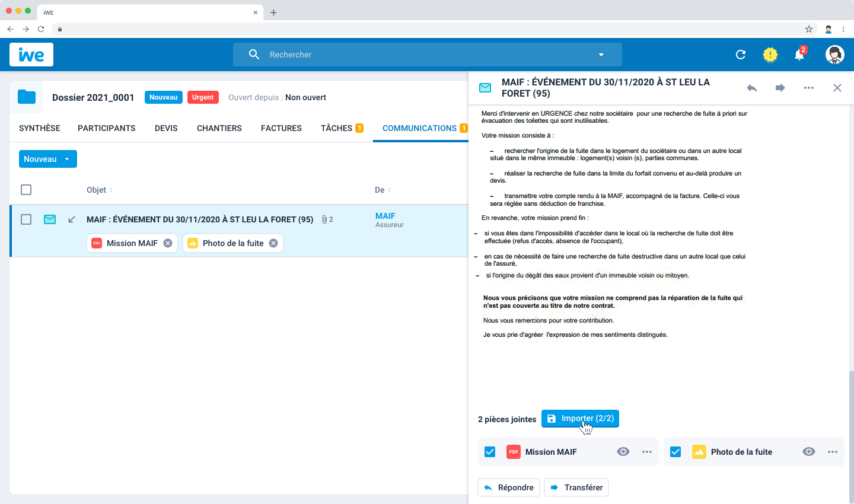
Task: Go to the FACTURES tab
Action: 281,128
